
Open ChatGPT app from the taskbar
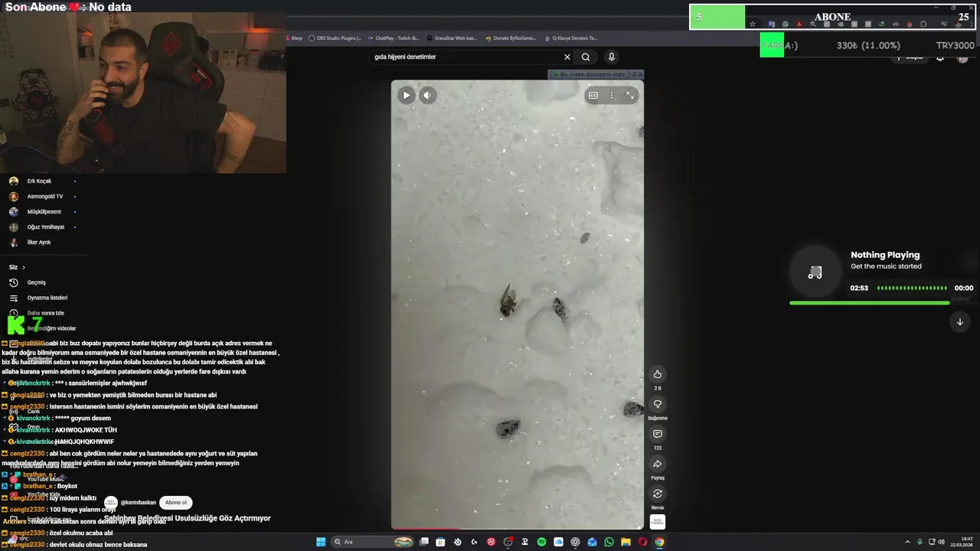pyautogui.click(x=575, y=542)
